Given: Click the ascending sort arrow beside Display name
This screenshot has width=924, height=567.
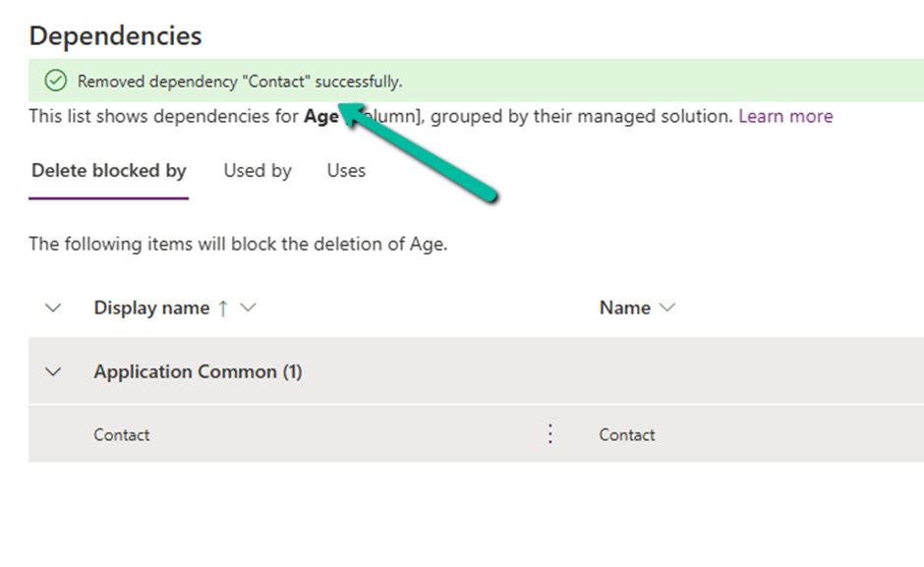Looking at the screenshot, I should tap(223, 308).
